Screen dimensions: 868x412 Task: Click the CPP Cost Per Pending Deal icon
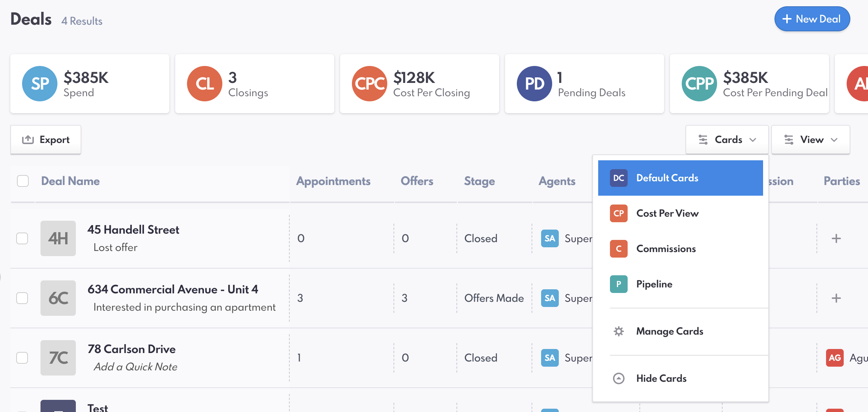pos(699,84)
